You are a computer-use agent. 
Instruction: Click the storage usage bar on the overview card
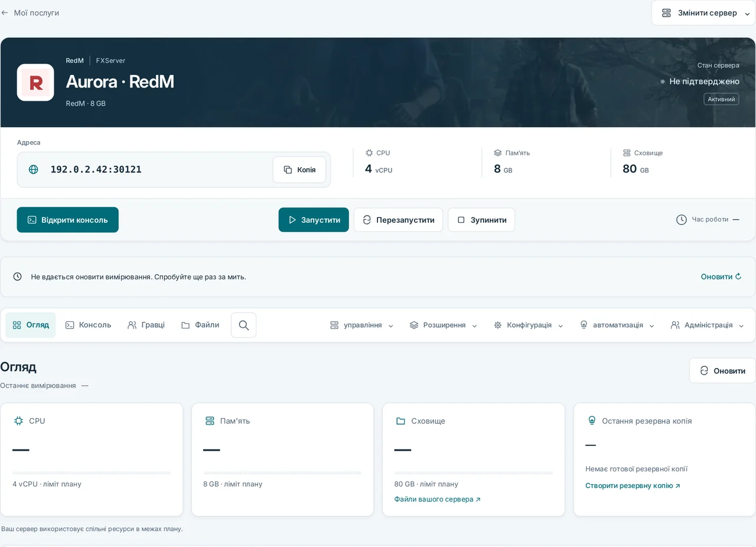(x=474, y=473)
